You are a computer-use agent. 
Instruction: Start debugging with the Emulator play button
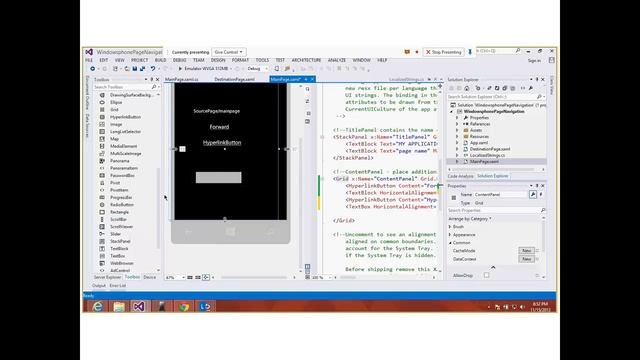click(x=180, y=69)
